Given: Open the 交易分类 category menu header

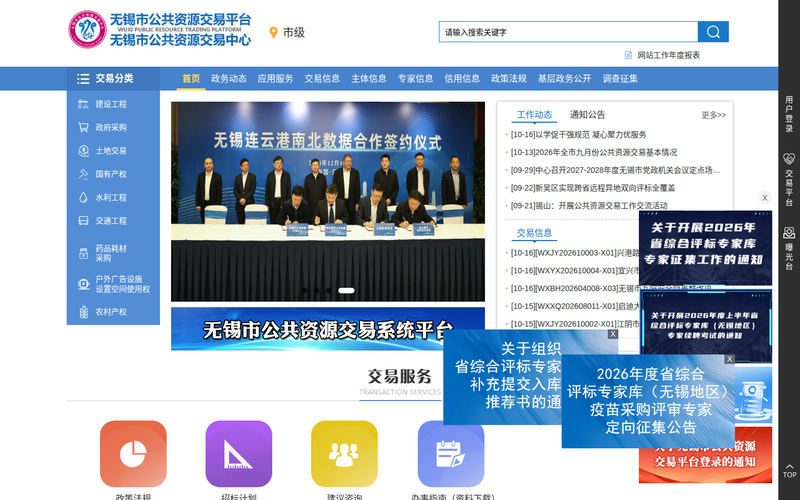Looking at the screenshot, I should click(x=113, y=79).
